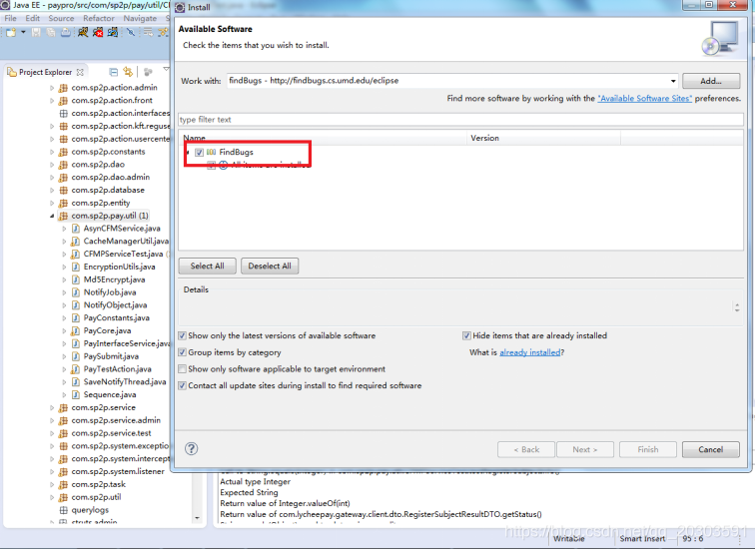This screenshot has height=550, width=756.
Task: Toggle Show only the latest versions checkbox
Action: point(182,336)
